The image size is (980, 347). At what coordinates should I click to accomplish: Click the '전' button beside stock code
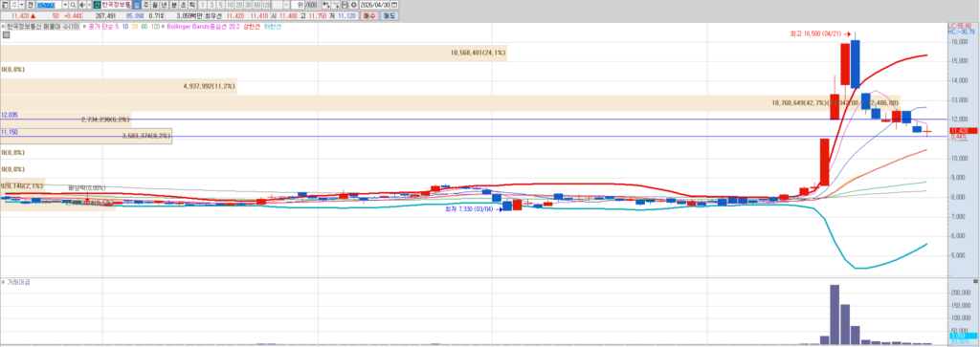(30, 5)
